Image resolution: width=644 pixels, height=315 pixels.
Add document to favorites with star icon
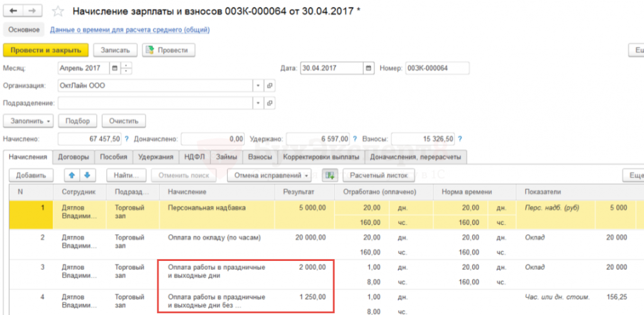[x=57, y=11]
